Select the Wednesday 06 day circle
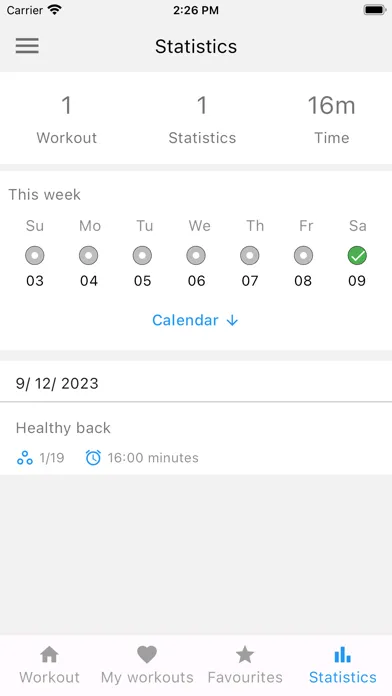Viewport: 392px width, 696px height. click(196, 256)
